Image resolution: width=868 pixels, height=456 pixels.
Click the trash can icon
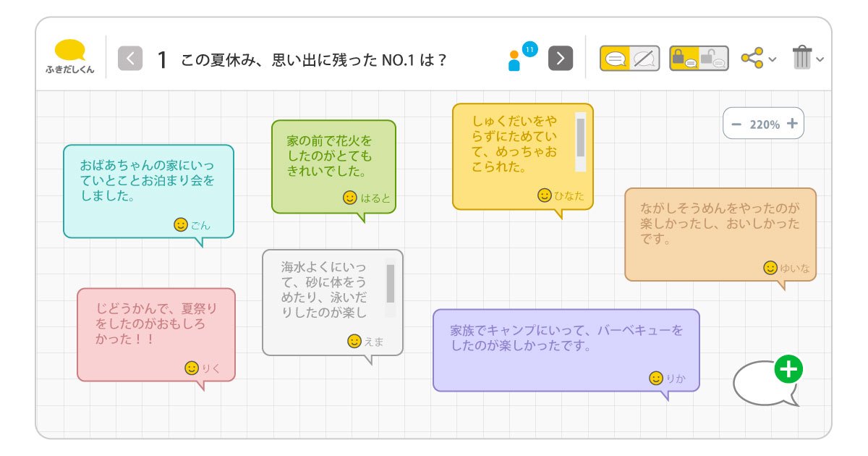pyautogui.click(x=801, y=58)
